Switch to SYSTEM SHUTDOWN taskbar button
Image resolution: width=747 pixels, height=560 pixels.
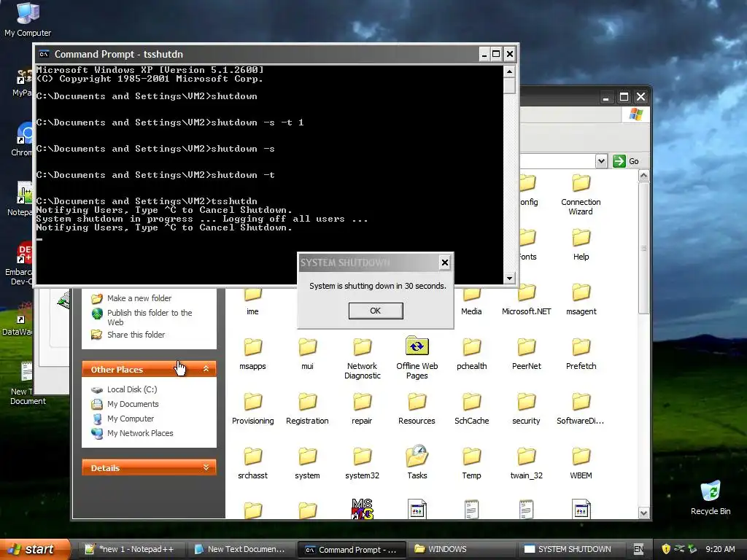pos(571,549)
